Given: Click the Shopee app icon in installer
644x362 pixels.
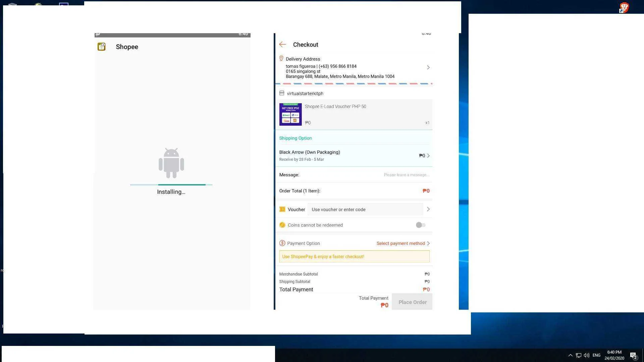Looking at the screenshot, I should pyautogui.click(x=102, y=47).
